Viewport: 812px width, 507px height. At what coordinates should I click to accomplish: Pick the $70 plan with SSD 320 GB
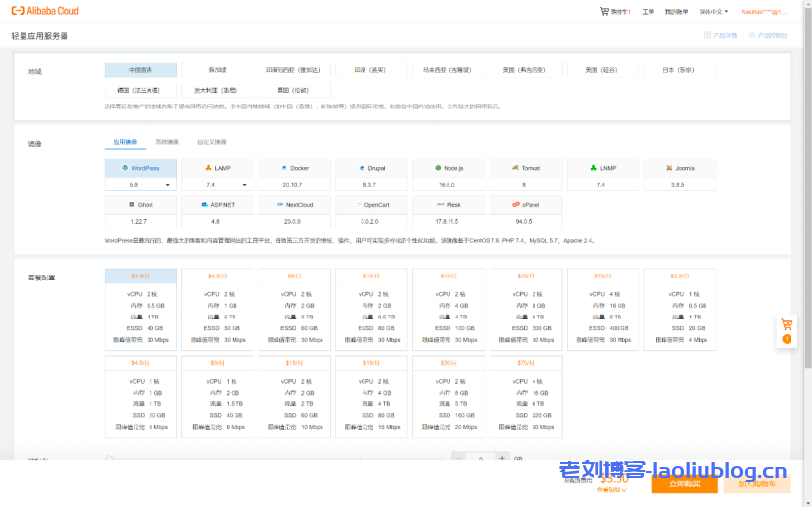[526, 397]
